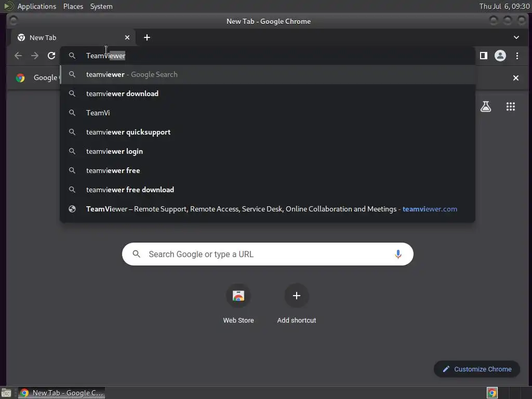Open the Applications menu
This screenshot has width=532, height=399.
(37, 6)
